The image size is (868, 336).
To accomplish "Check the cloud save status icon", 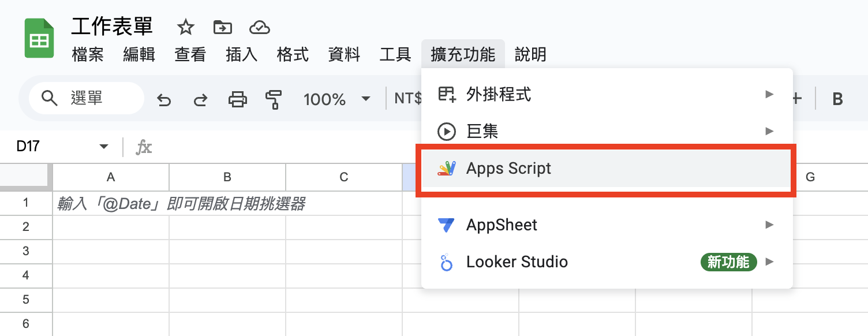I will (x=260, y=27).
